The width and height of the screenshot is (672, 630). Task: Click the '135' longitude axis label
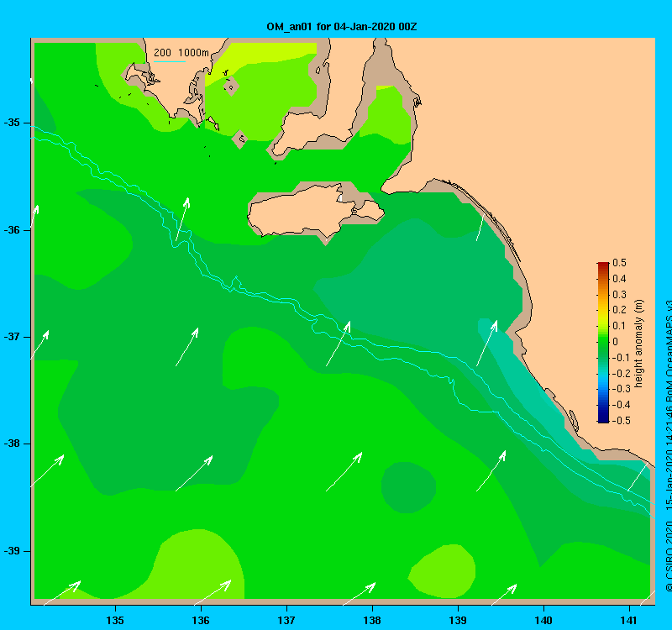click(115, 620)
